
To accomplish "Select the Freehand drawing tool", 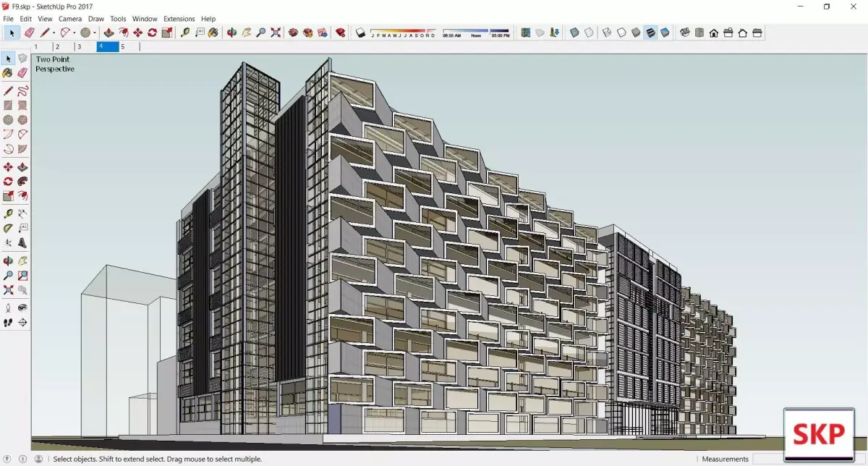I will pyautogui.click(x=22, y=91).
